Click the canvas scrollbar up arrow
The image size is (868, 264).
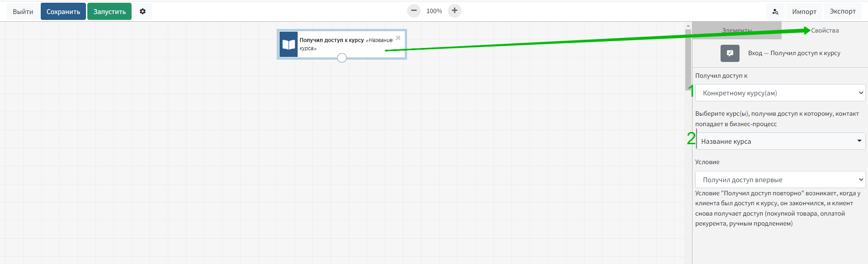coord(688,26)
